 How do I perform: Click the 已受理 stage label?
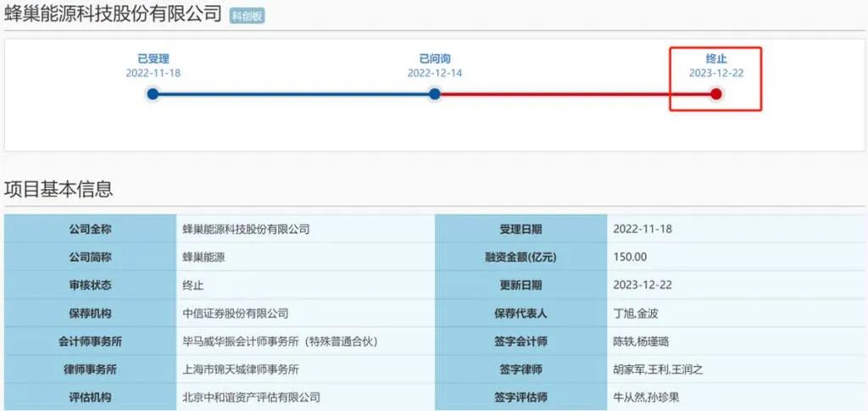[153, 58]
